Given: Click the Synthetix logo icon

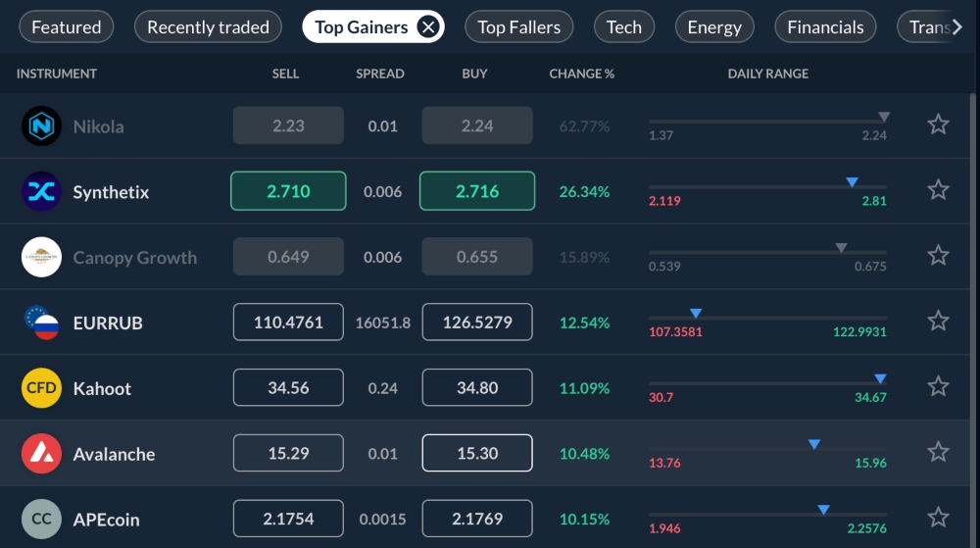Looking at the screenshot, I should pyautogui.click(x=41, y=191).
